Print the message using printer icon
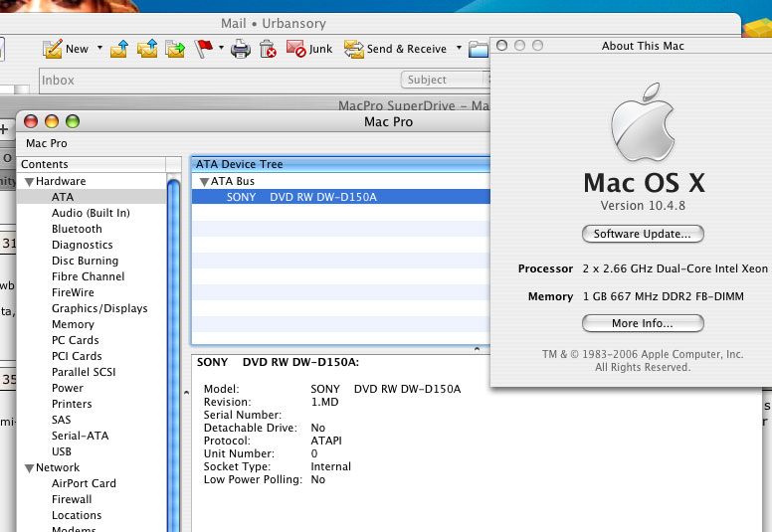Viewport: 772px width, 532px height. [241, 49]
